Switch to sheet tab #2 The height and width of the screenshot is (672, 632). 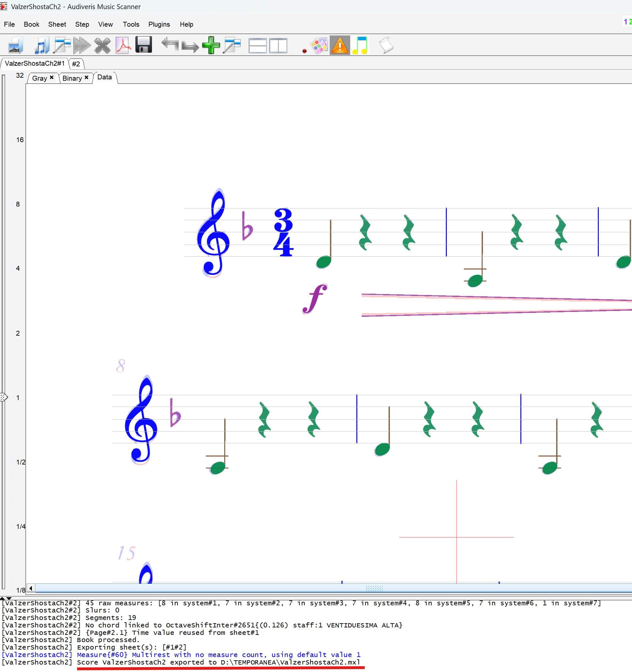76,64
